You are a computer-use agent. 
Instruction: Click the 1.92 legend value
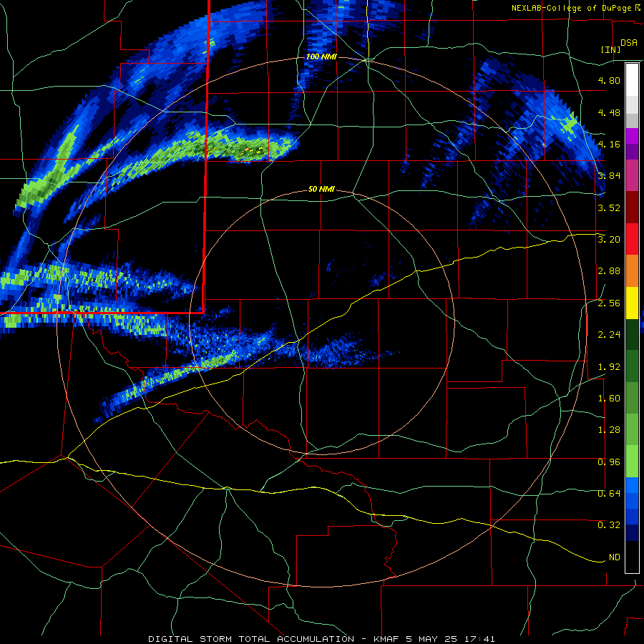coord(609,367)
